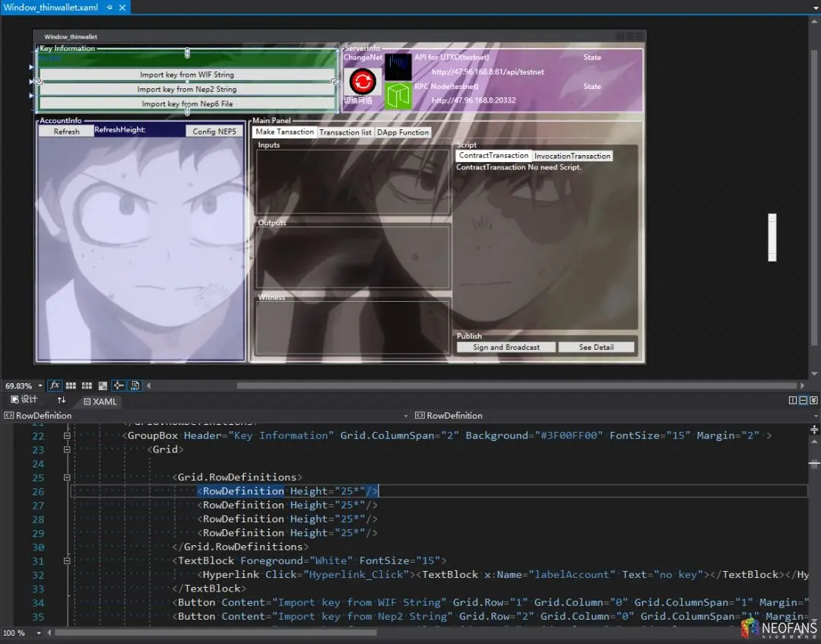821x644 pixels.
Task: Open the Transaction list tab
Action: tap(345, 132)
